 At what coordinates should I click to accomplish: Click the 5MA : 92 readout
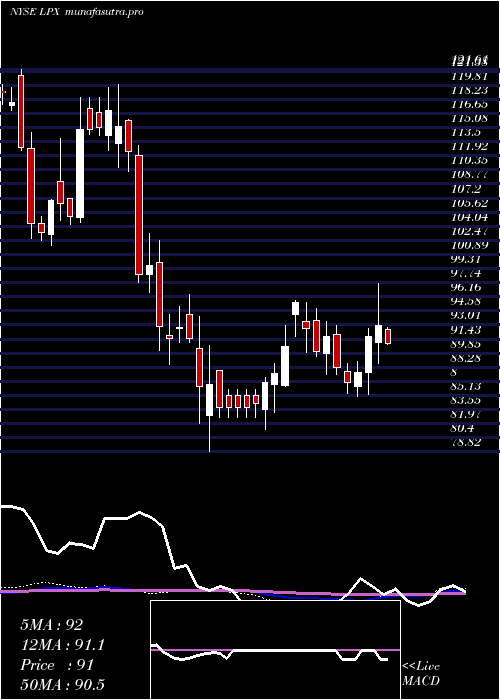pyautogui.click(x=52, y=625)
